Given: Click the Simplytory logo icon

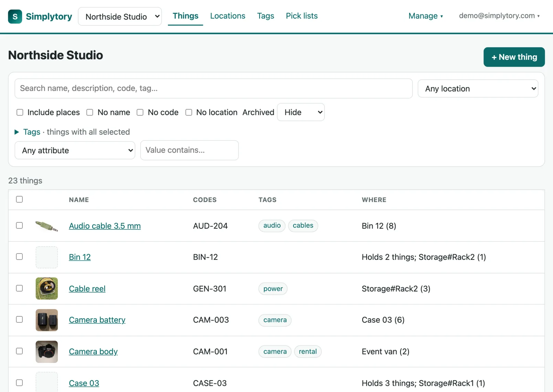Looking at the screenshot, I should (x=15, y=17).
